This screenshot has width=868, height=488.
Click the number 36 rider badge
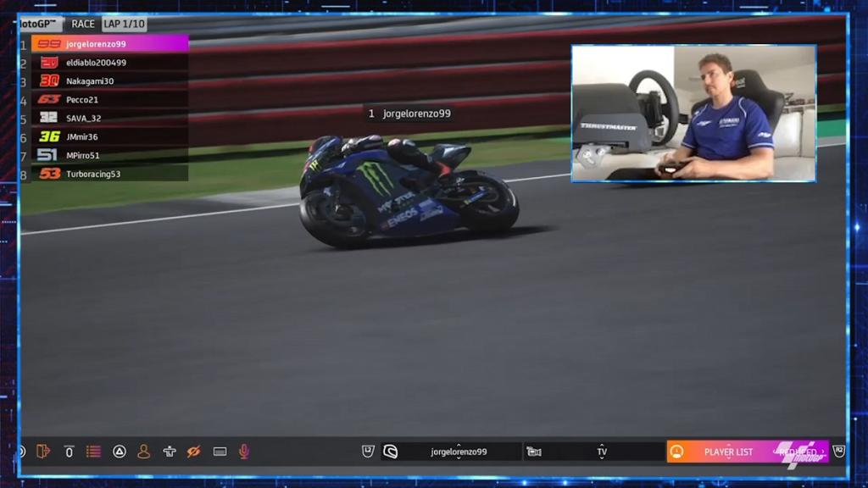[49, 136]
